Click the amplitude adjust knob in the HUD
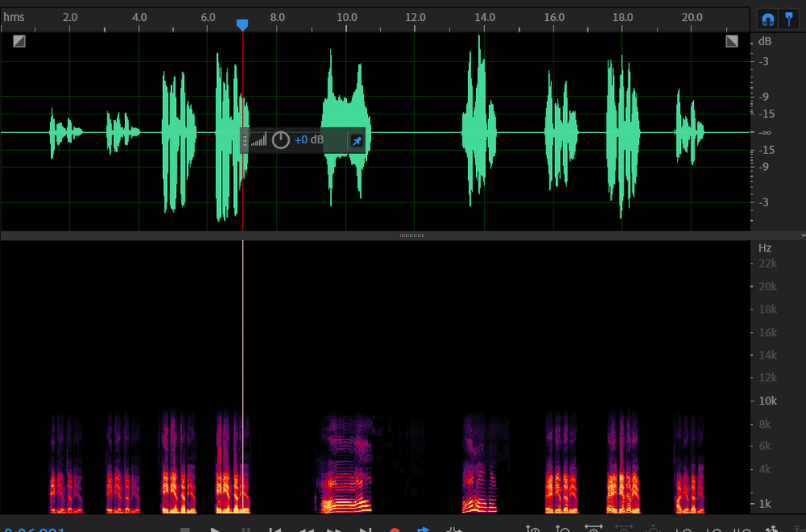Screen dimensions: 806x532 [x=281, y=139]
